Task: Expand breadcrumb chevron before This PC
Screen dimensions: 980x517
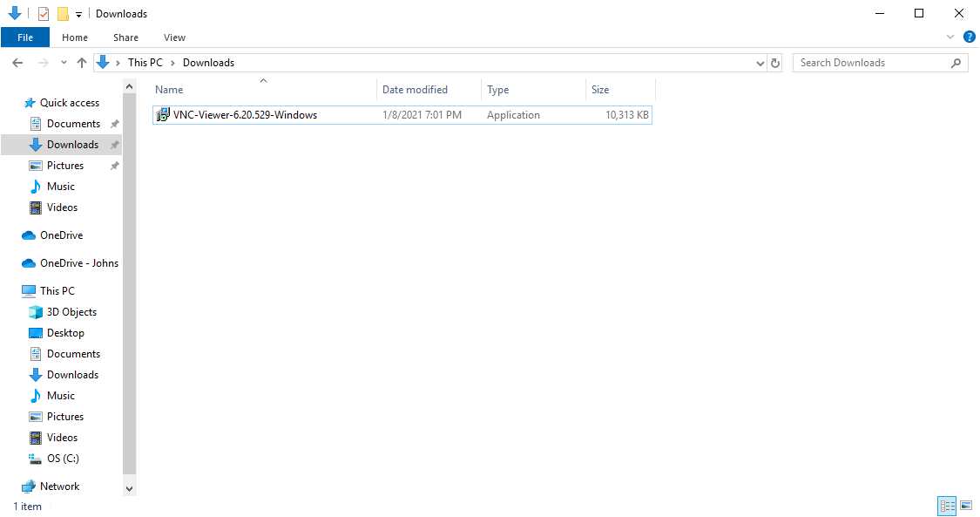Action: 118,63
